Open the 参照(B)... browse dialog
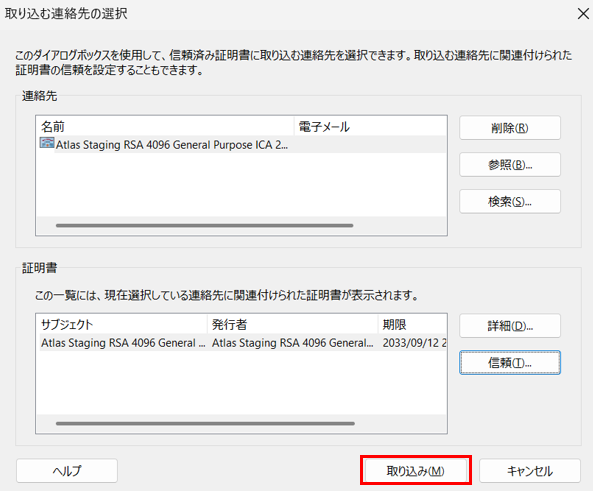 pos(510,165)
